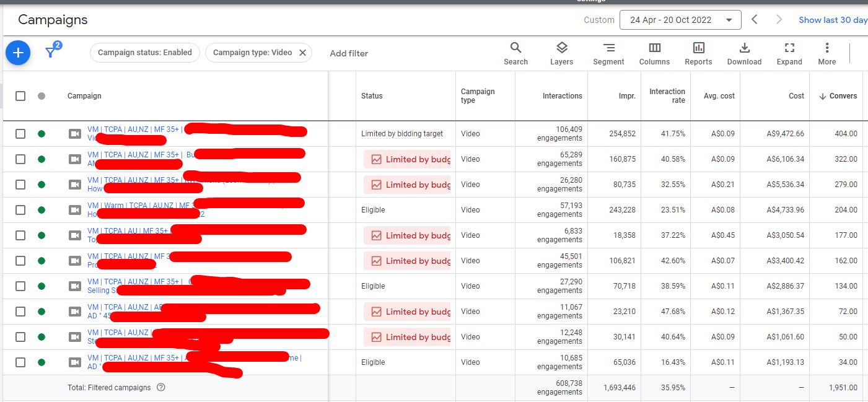Open the Segment toolbar option
This screenshot has height=402, width=868.
pos(608,53)
